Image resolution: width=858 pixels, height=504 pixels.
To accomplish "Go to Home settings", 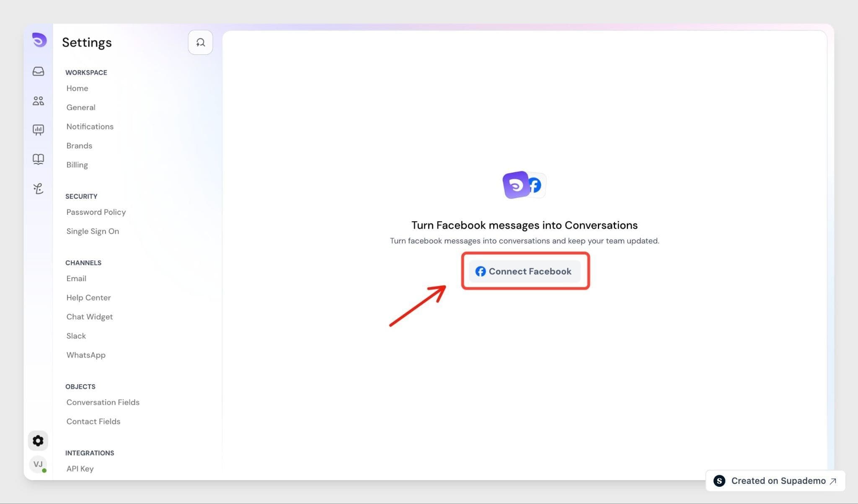I will click(x=77, y=88).
